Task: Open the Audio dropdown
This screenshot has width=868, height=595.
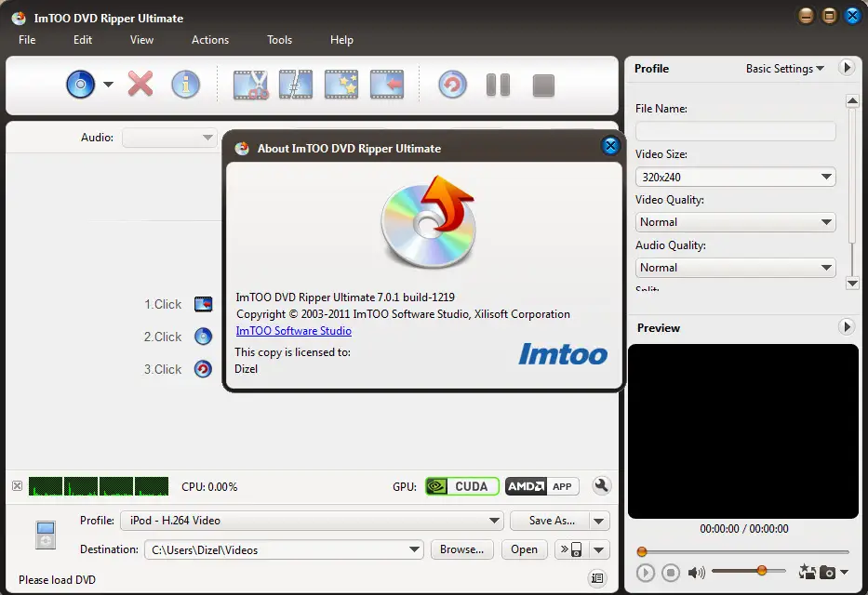Action: click(169, 138)
